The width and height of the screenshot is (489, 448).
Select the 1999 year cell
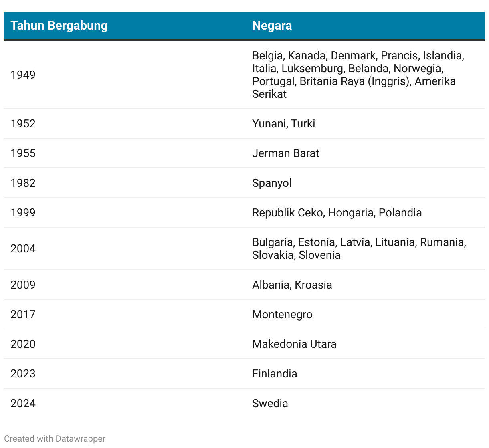click(x=23, y=212)
